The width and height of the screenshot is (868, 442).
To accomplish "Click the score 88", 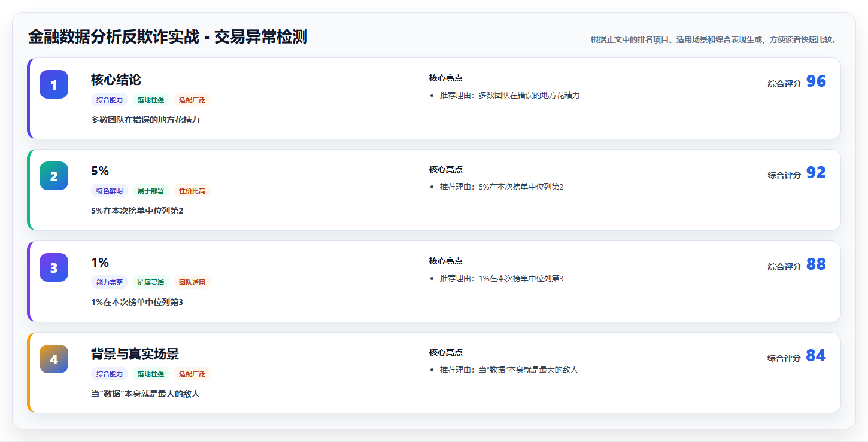I will (x=816, y=264).
